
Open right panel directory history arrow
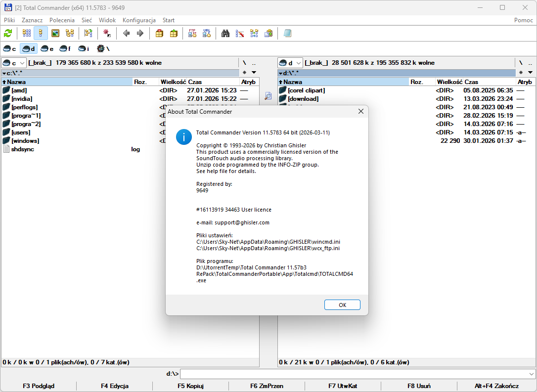pos(530,73)
